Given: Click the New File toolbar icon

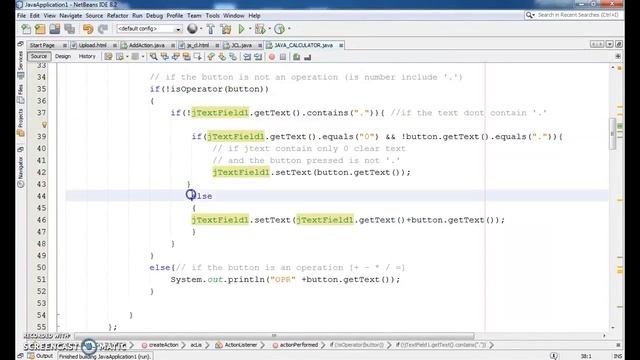Looking at the screenshot, I should [x=26, y=29].
